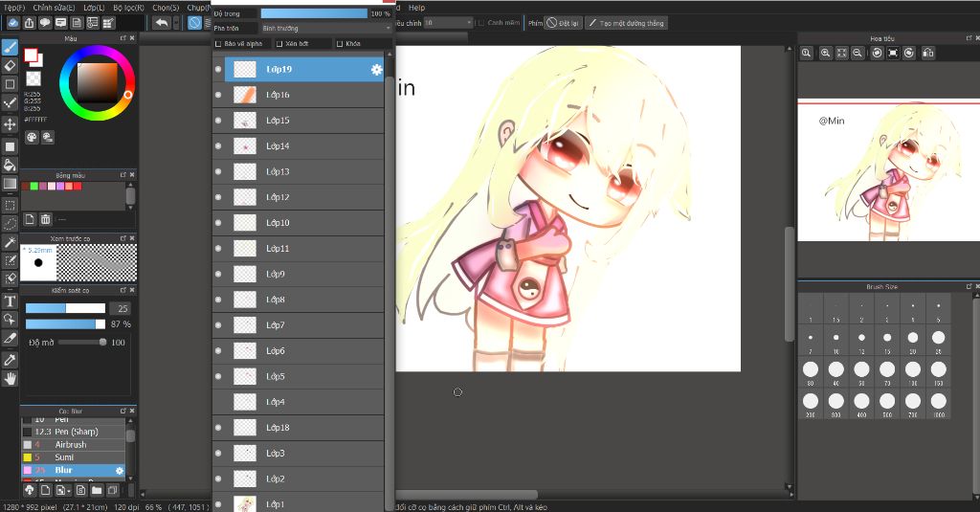
Task: Select the Pen (Sharp) brush
Action: [73, 432]
